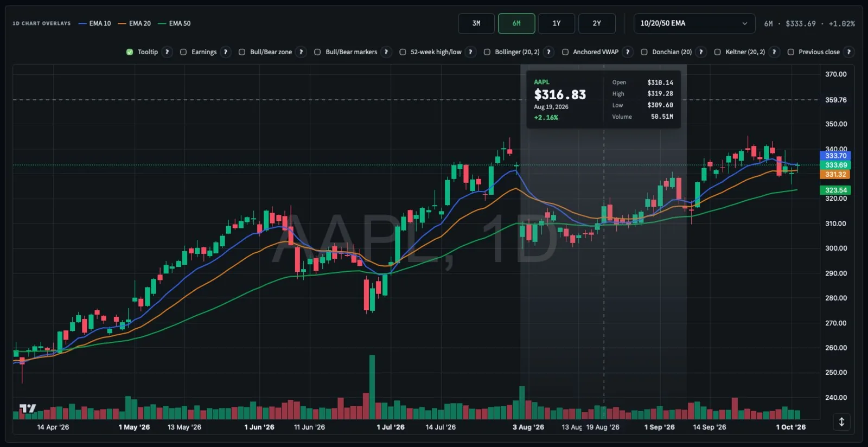Click the 1 Oct '26 date label

(791, 427)
